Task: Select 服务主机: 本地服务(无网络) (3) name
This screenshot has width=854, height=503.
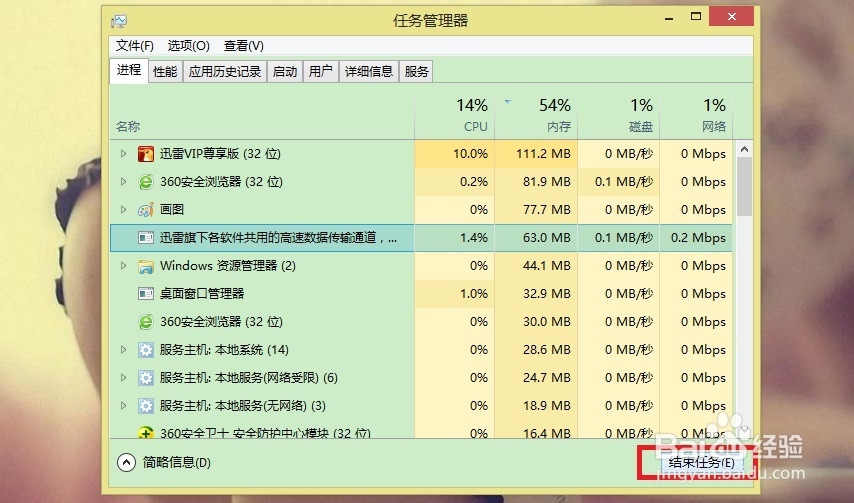Action: [x=243, y=406]
